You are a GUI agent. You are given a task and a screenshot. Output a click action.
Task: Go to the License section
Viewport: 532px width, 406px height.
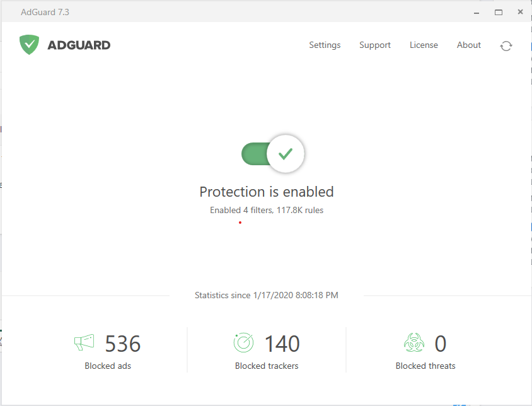point(424,45)
